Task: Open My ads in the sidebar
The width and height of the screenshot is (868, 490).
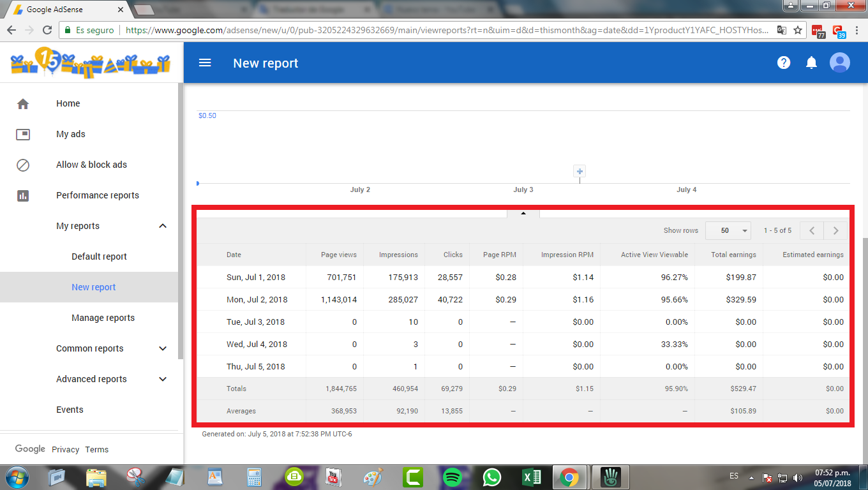Action: pos(71,134)
